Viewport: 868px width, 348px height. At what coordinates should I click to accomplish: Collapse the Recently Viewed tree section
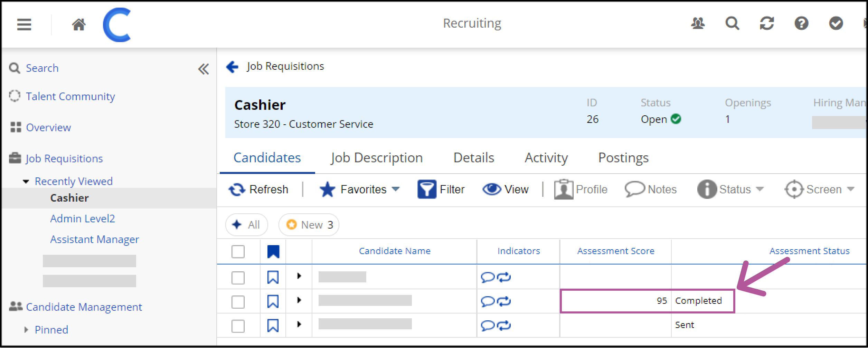(x=26, y=182)
